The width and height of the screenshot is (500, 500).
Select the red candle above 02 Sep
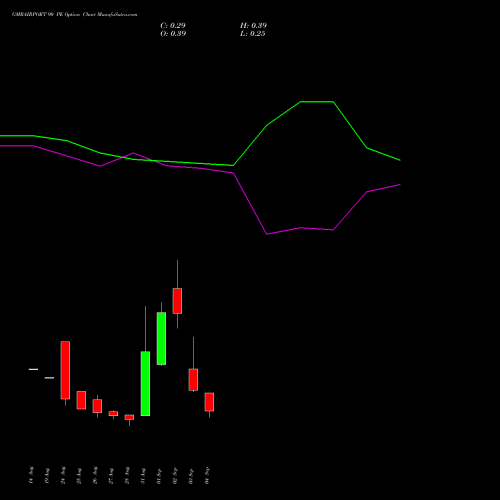point(177,301)
